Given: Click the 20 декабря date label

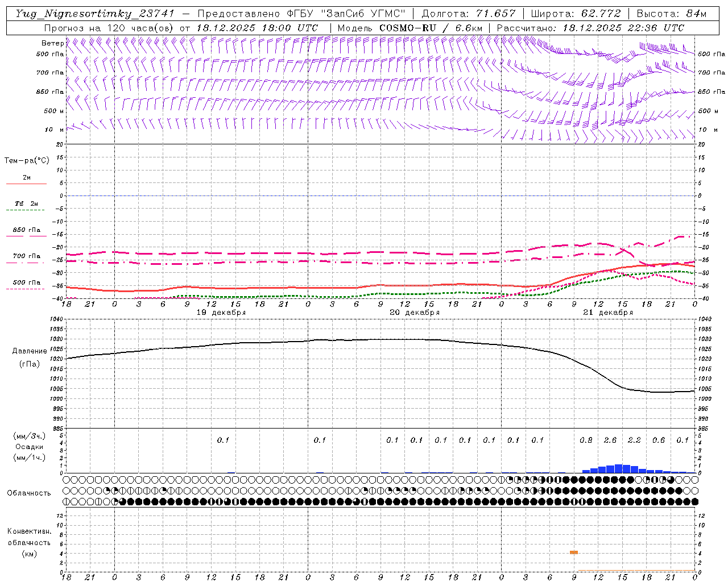Looking at the screenshot, I should [x=415, y=313].
